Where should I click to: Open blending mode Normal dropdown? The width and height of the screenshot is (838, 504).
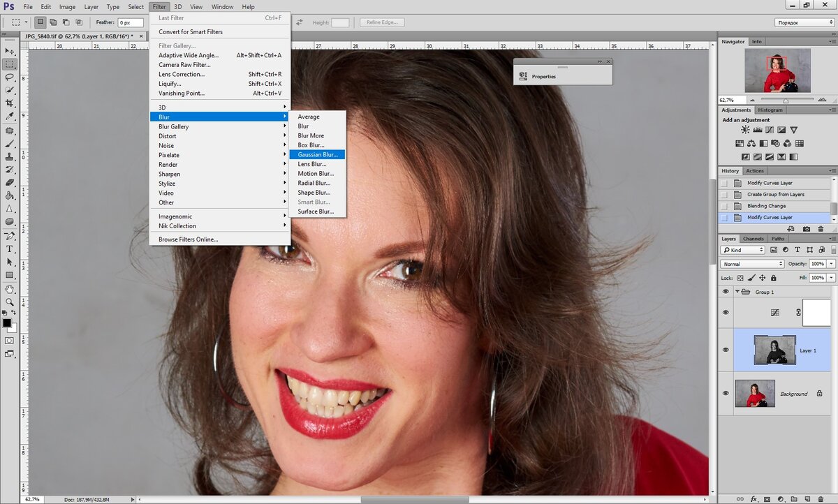(x=752, y=264)
